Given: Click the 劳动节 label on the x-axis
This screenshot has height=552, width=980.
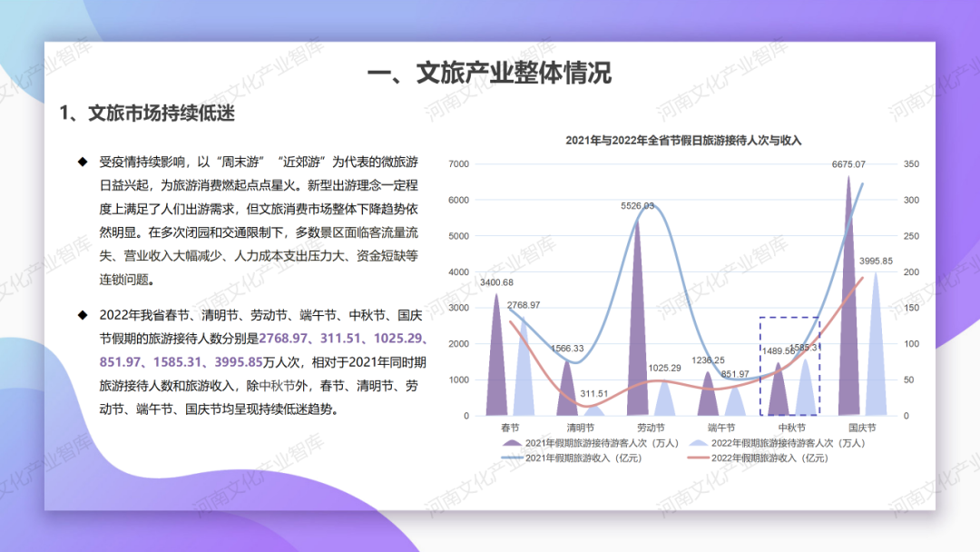Looking at the screenshot, I should click(651, 428).
